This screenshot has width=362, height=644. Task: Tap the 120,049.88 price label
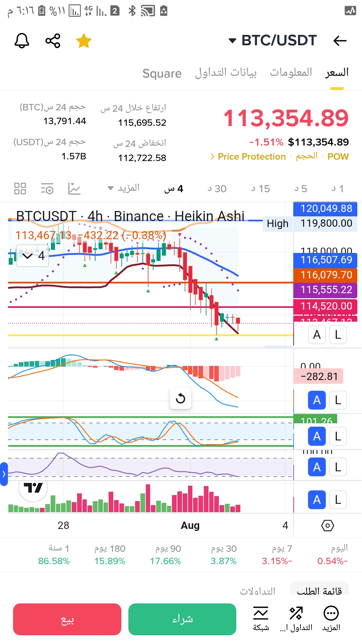click(x=325, y=209)
